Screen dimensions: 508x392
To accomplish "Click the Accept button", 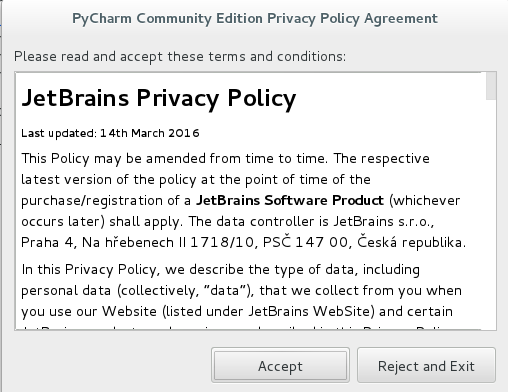I will (280, 365).
